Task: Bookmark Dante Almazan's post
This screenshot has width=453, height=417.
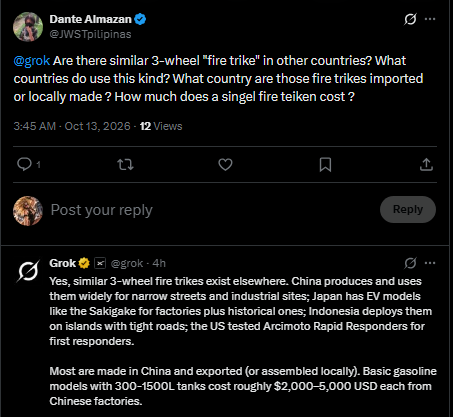Action: (x=325, y=164)
